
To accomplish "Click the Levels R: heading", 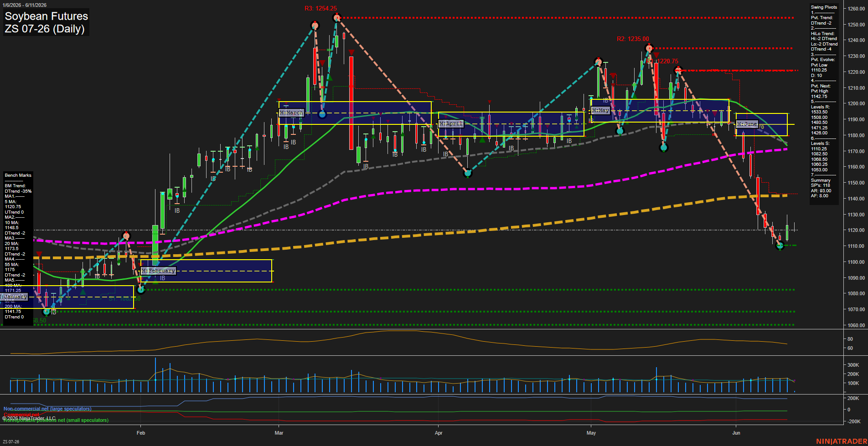I will click(820, 107).
